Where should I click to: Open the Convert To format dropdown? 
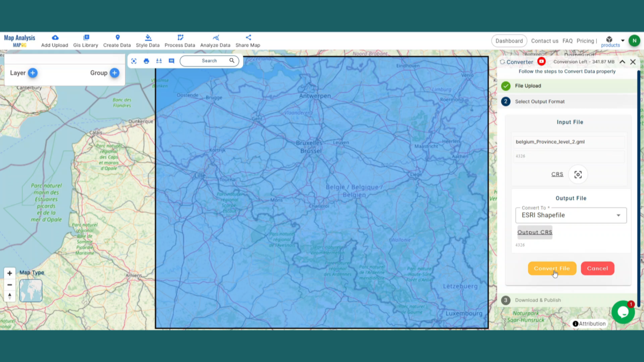(570, 215)
